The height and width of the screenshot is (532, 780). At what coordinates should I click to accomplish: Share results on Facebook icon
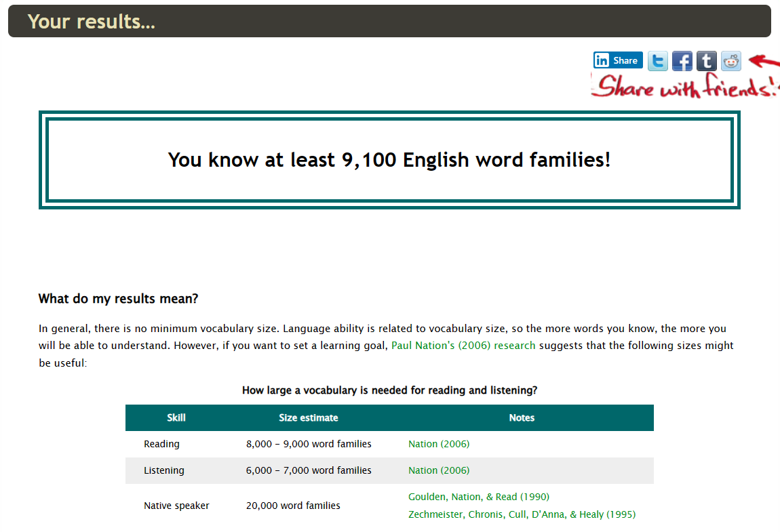click(682, 61)
